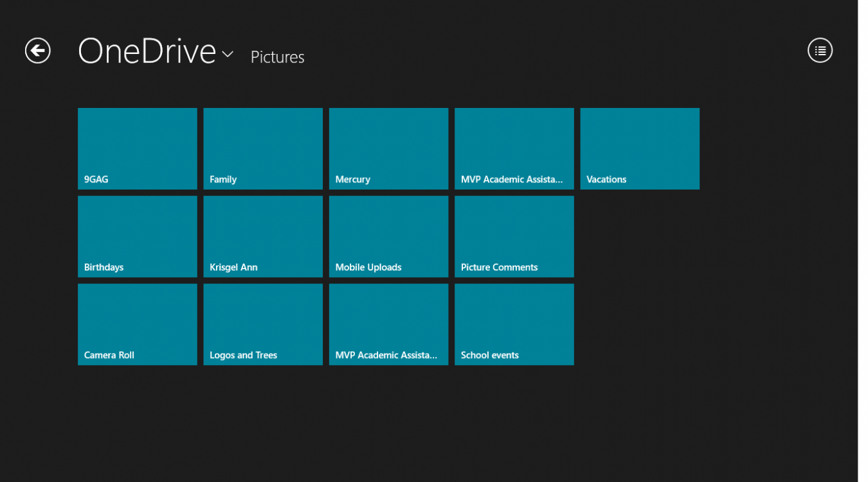Open the Mobile Uploads folder tile
The image size is (868, 482).
coord(388,237)
